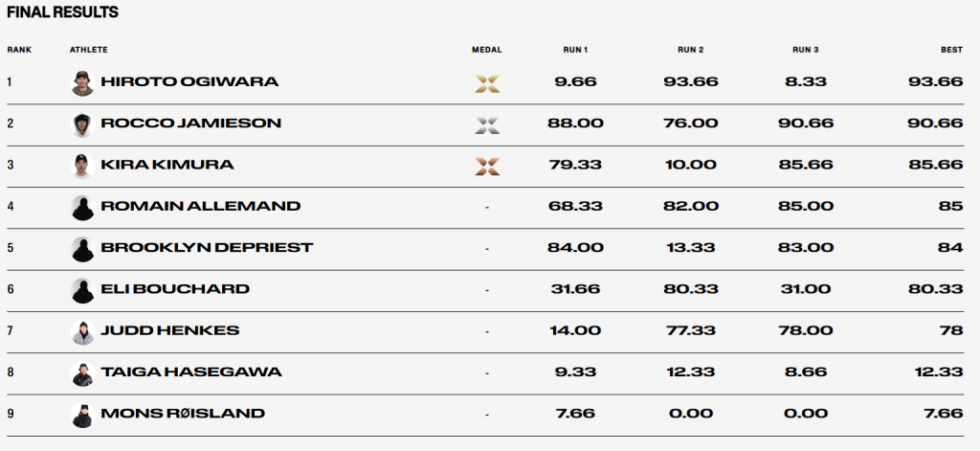Open Rocco Jamieson's athlete name link

(190, 124)
